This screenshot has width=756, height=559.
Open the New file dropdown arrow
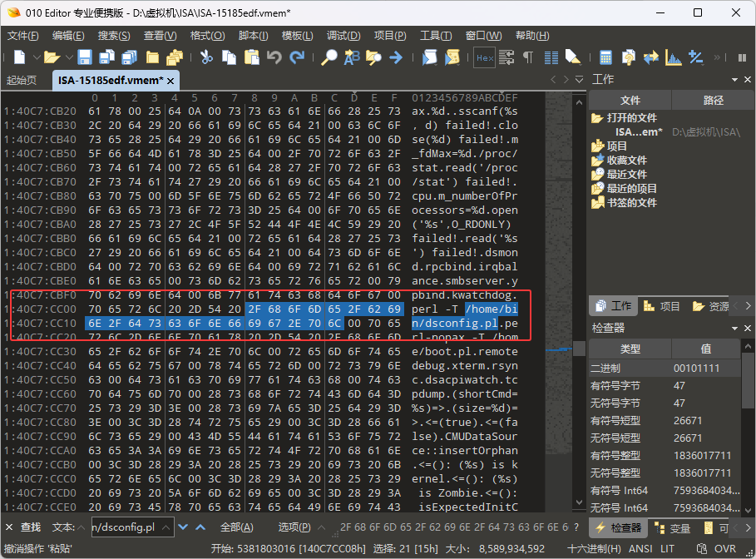pos(33,58)
